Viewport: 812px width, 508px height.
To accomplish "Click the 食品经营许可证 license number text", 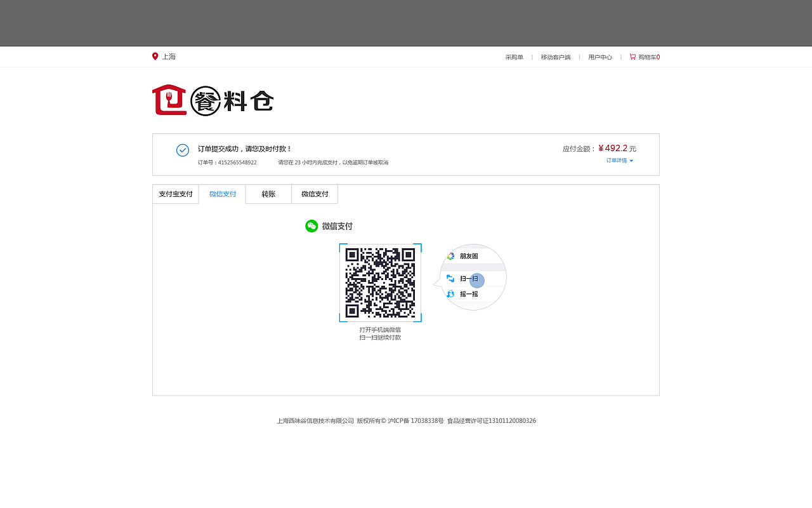I will pyautogui.click(x=492, y=420).
